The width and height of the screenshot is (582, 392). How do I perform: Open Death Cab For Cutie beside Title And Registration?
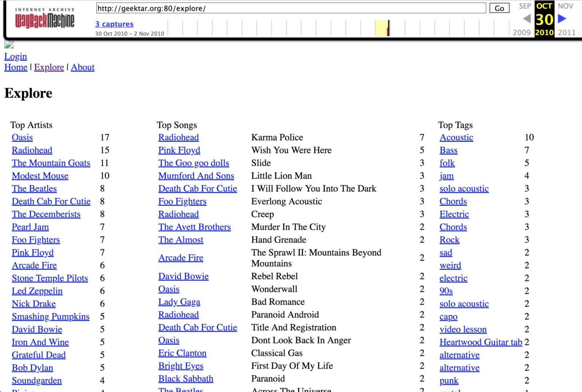click(198, 327)
